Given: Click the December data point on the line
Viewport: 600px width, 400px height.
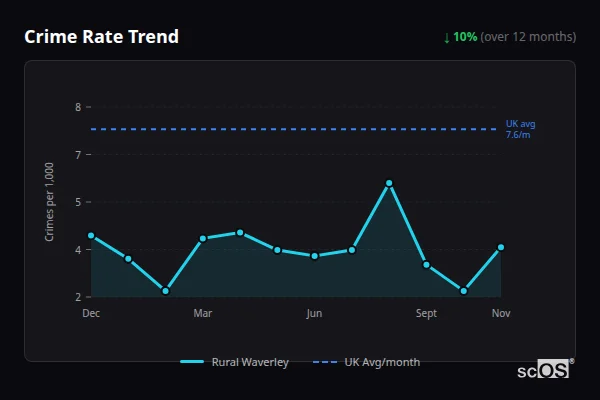Looking at the screenshot, I should 91,235.
